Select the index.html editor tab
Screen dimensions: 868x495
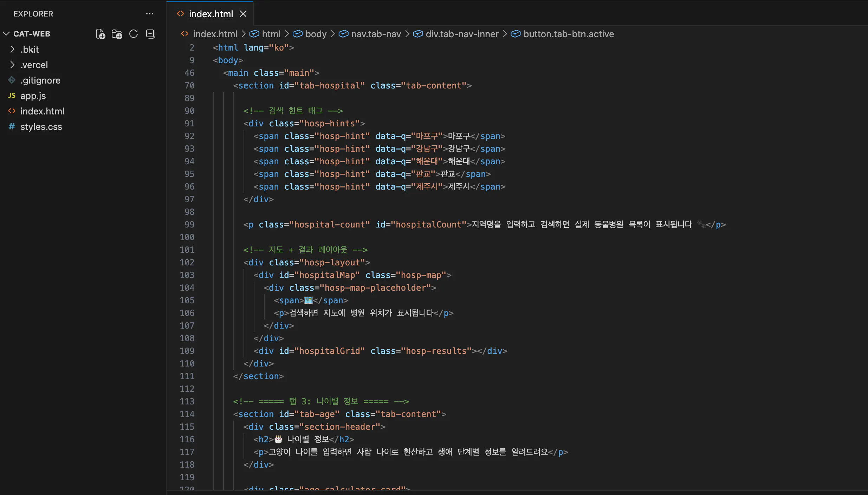click(x=210, y=14)
